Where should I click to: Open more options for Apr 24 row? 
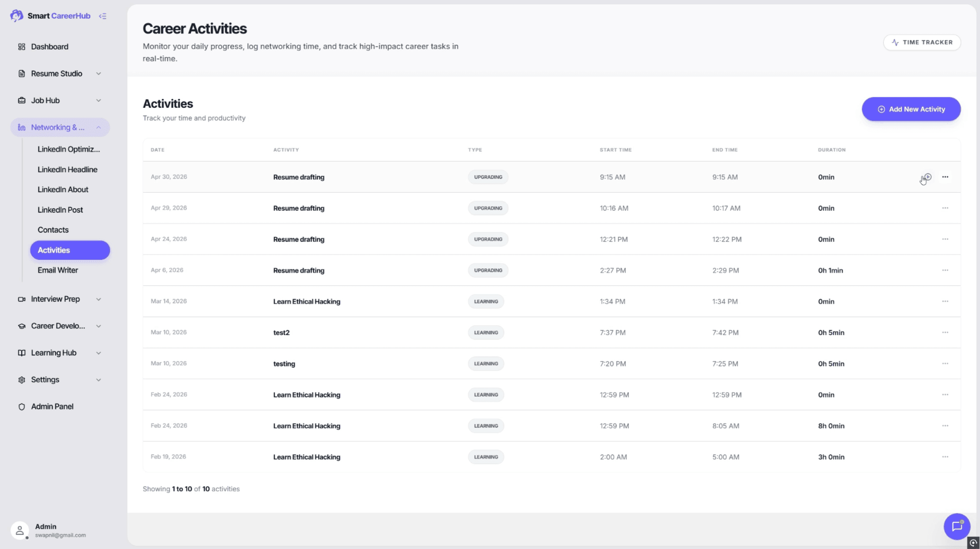945,239
